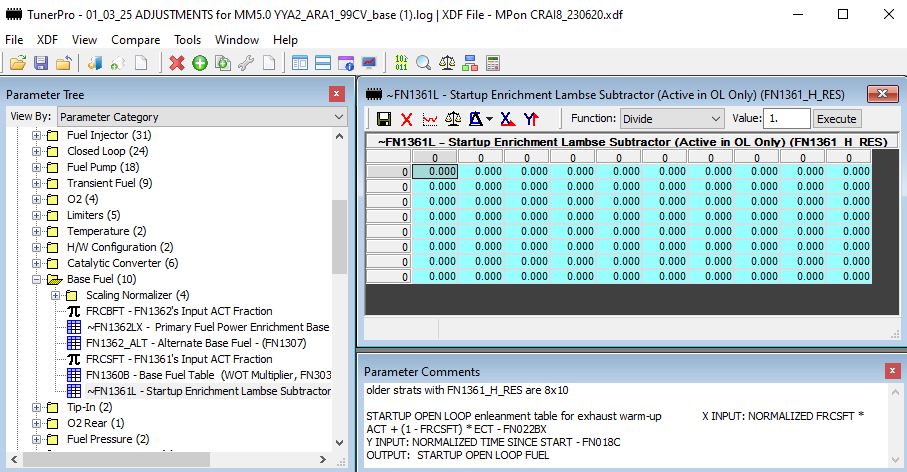Open the XDF menu
The height and width of the screenshot is (472, 907).
[47, 40]
